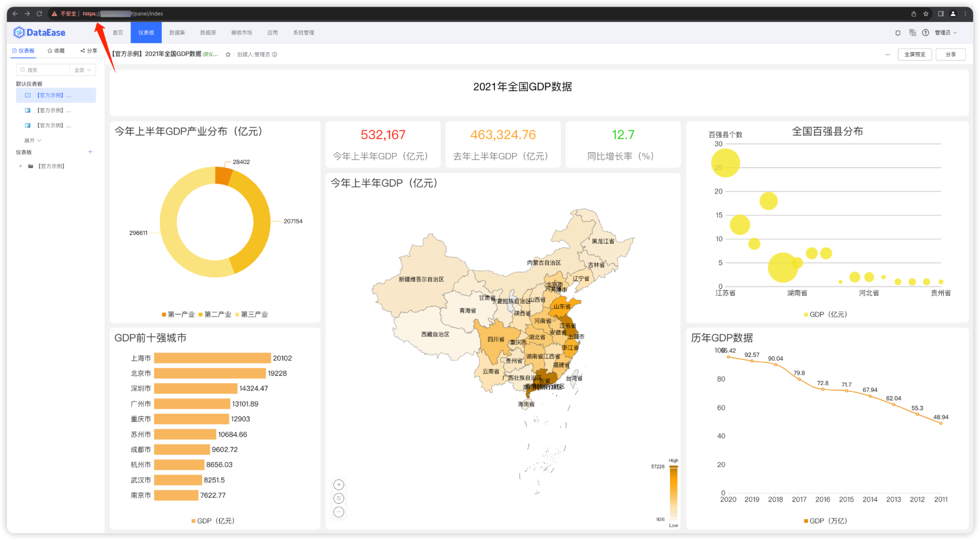
Task: Reload the browser page
Action: coord(39,13)
